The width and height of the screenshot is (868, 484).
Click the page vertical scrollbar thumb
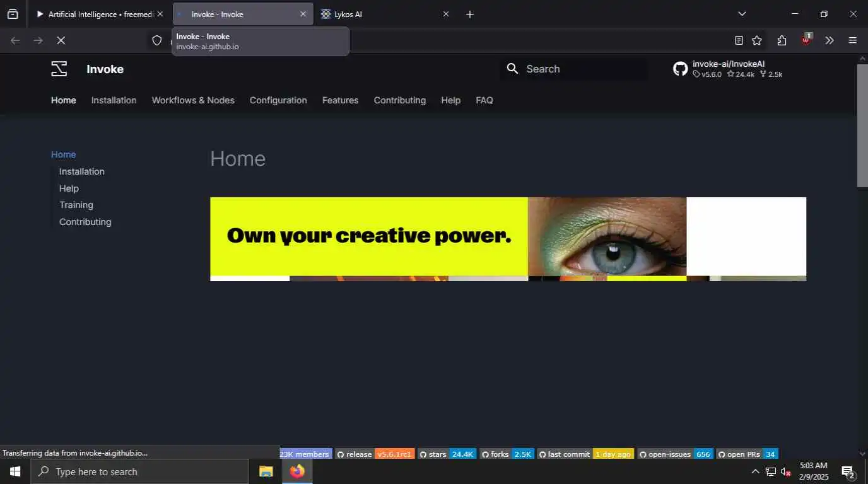pyautogui.click(x=862, y=125)
